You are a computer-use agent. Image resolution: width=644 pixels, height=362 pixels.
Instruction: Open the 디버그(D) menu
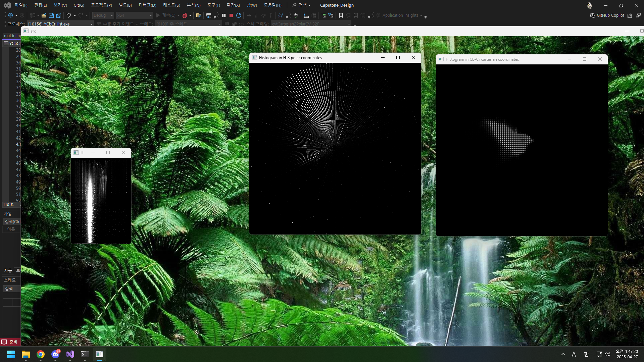click(147, 5)
